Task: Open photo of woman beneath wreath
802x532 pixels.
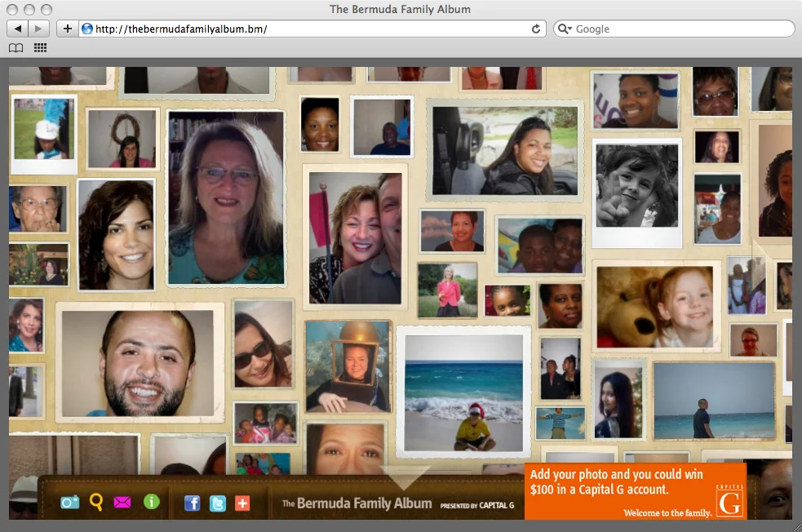Action: (122, 138)
